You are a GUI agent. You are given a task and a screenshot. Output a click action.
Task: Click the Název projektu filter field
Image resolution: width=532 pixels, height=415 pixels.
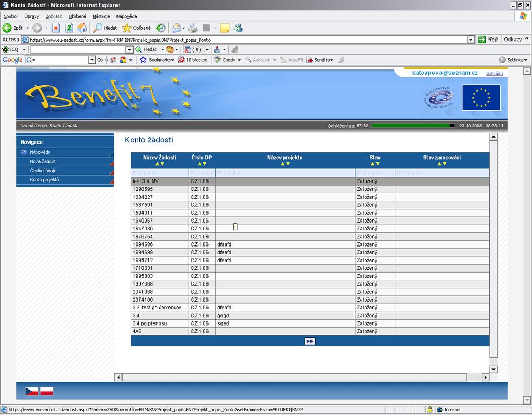[x=285, y=173]
